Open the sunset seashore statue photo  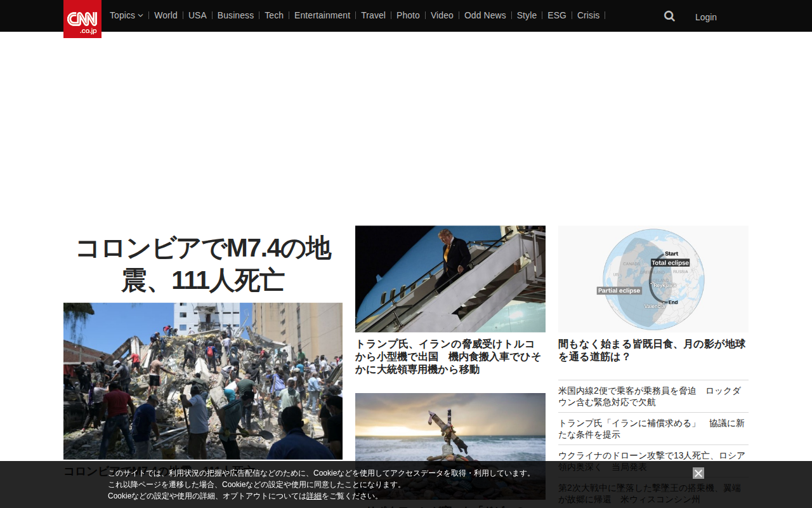click(450, 446)
